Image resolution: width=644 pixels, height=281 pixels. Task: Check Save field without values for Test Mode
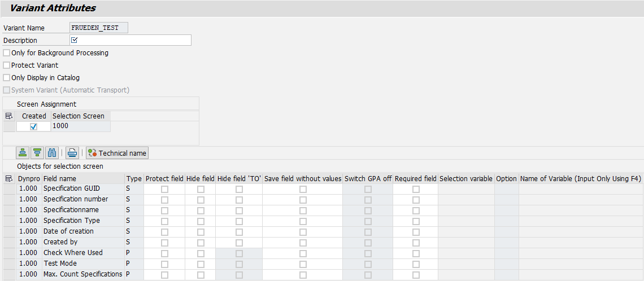303,264
